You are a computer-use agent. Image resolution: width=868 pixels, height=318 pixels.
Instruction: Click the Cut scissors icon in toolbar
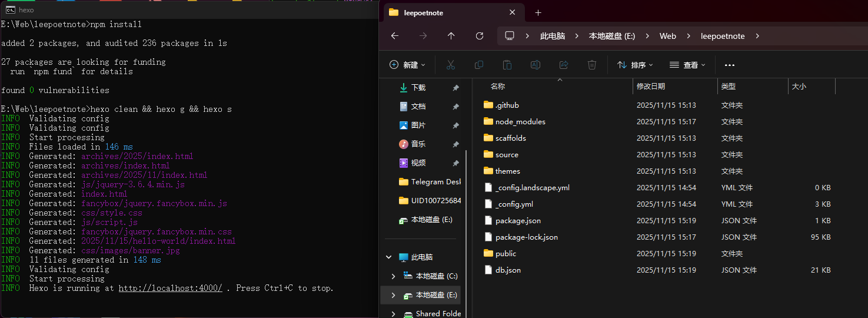(x=451, y=65)
